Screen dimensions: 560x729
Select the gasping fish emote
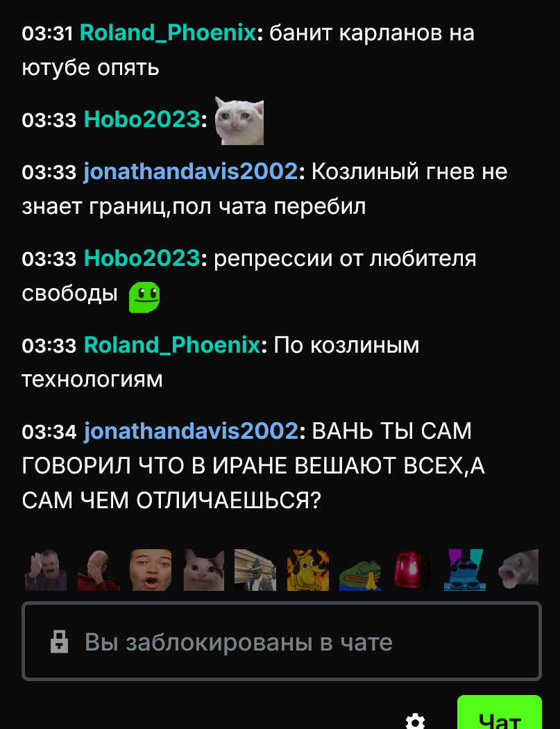(518, 570)
